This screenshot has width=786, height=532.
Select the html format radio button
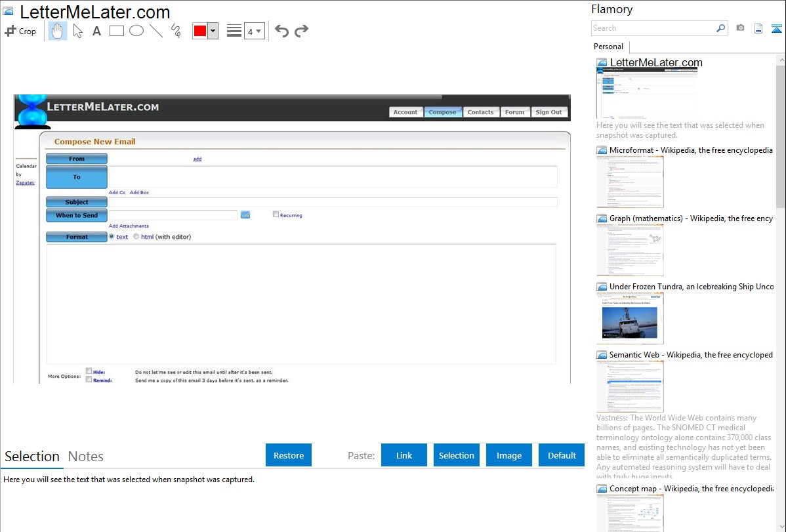(136, 237)
